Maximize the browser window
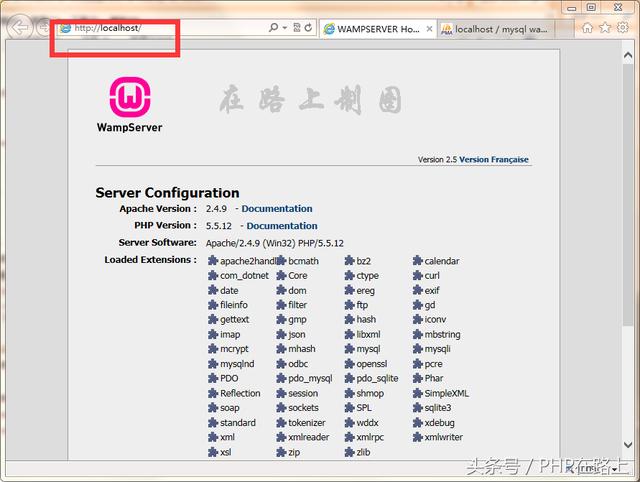Viewport: 640px width, 482px height. coord(591,7)
